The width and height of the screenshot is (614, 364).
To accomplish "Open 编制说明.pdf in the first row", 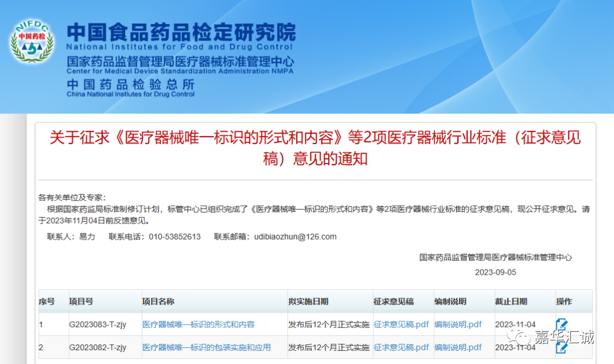I will (458, 325).
